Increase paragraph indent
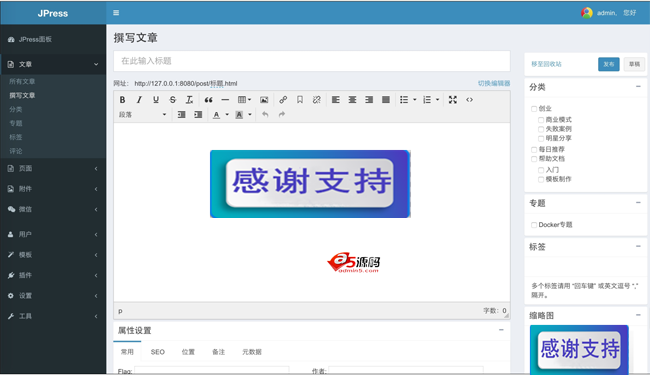The width and height of the screenshot is (650, 375). point(198,114)
